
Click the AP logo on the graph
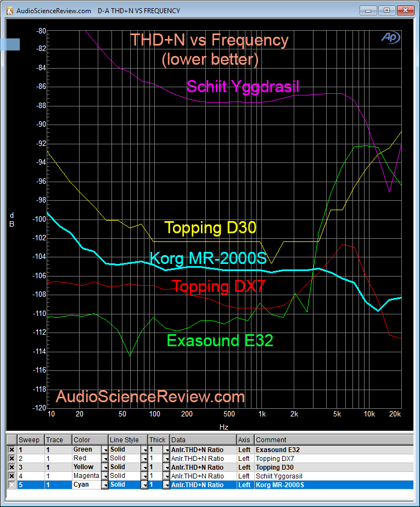pyautogui.click(x=390, y=37)
